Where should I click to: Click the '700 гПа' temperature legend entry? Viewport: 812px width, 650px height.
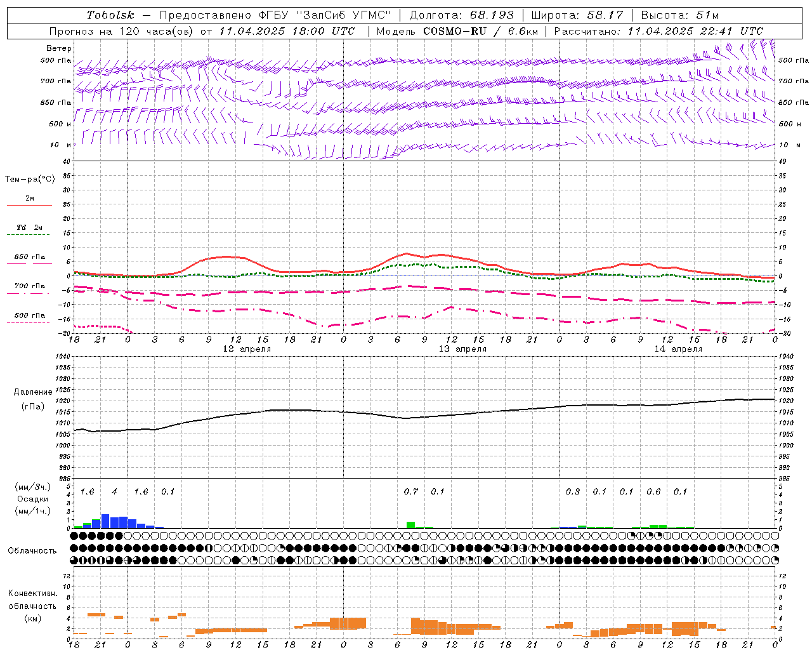tap(30, 286)
